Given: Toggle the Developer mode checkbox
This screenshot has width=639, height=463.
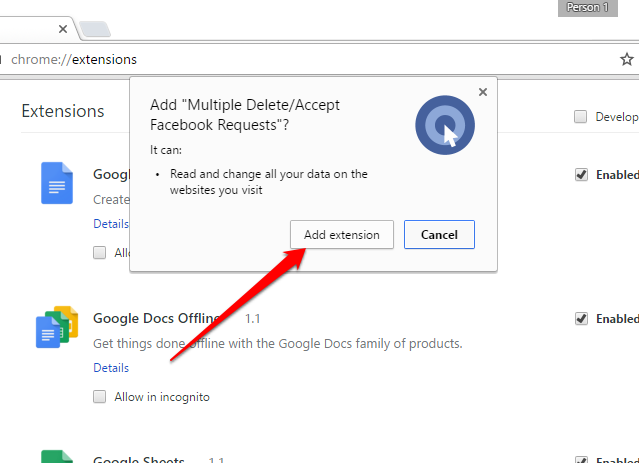Looking at the screenshot, I should pyautogui.click(x=580, y=117).
